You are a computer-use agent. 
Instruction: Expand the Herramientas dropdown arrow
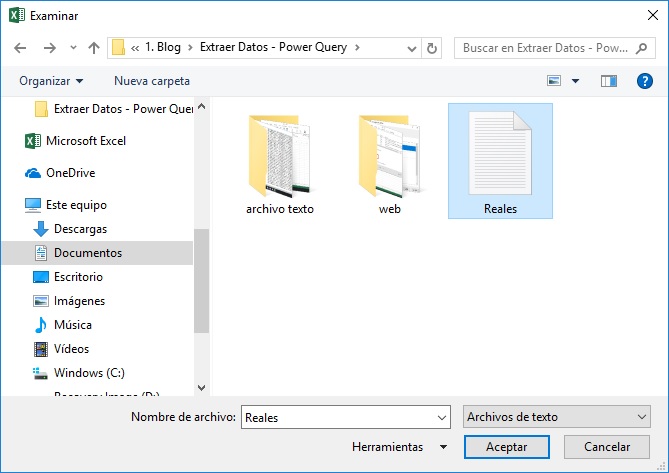[x=443, y=447]
